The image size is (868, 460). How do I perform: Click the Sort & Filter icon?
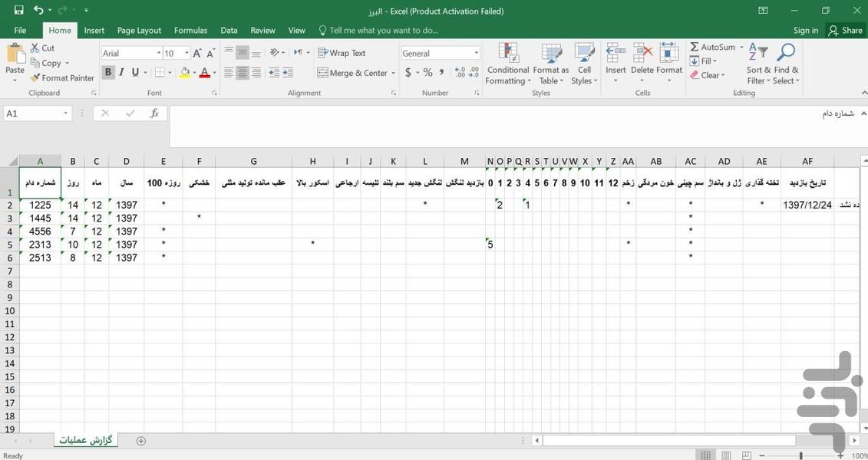pos(757,53)
